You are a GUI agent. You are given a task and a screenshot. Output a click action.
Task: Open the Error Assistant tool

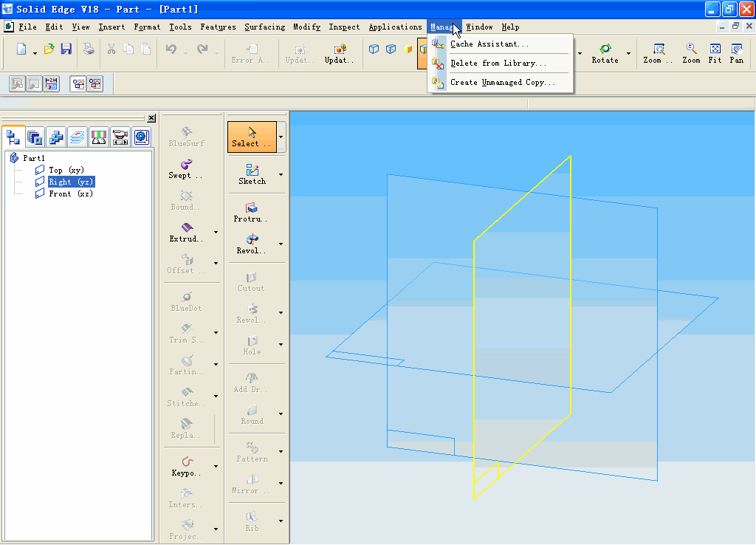pyautogui.click(x=250, y=53)
